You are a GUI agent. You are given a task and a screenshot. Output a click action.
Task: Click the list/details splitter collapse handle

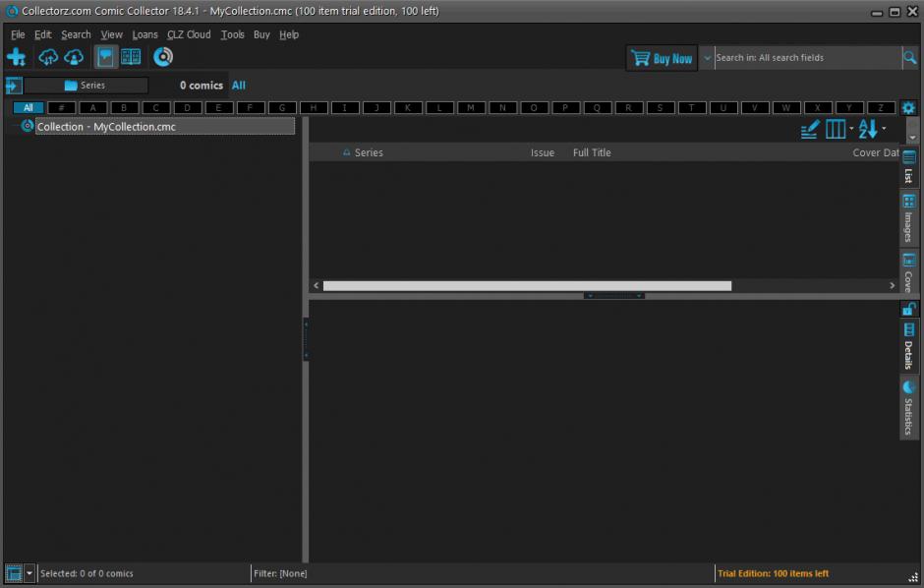point(614,296)
